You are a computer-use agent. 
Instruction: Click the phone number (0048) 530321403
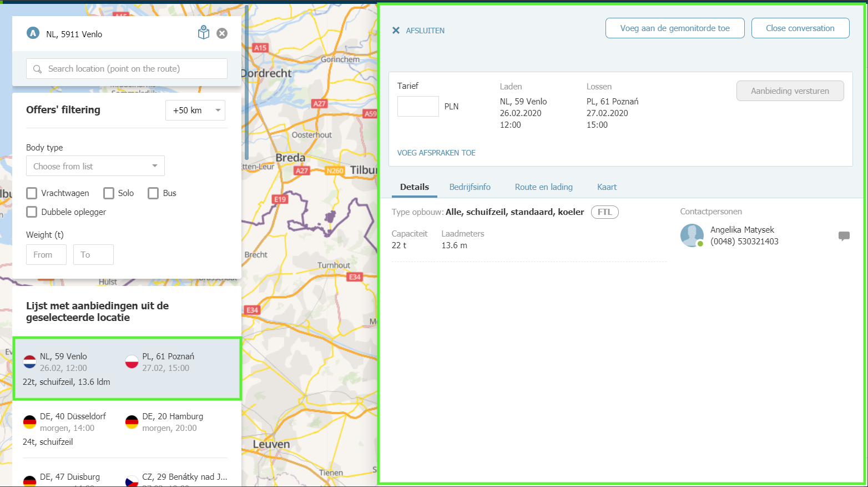coord(744,242)
